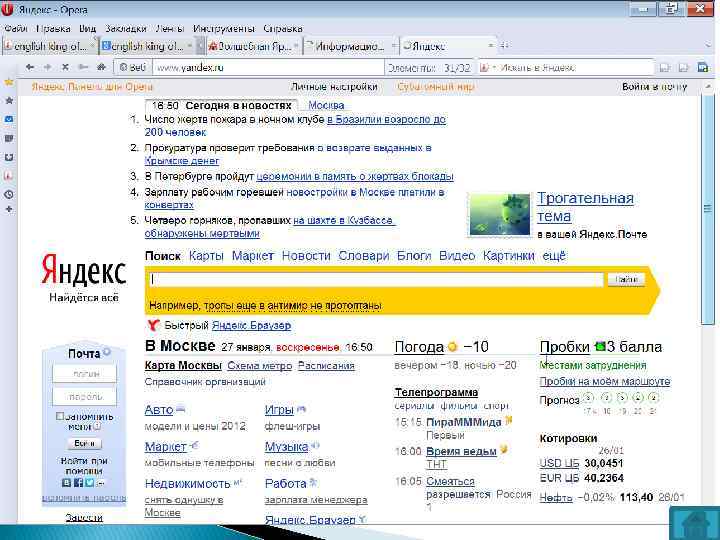Screen dimensions: 720x540
Task: Tick the Запомнить меня checkbox
Action: click(60, 416)
